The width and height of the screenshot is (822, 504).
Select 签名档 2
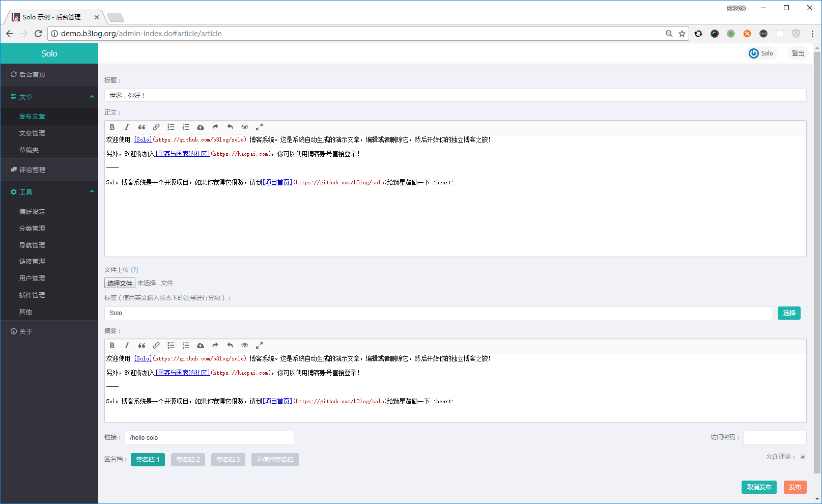tap(188, 460)
